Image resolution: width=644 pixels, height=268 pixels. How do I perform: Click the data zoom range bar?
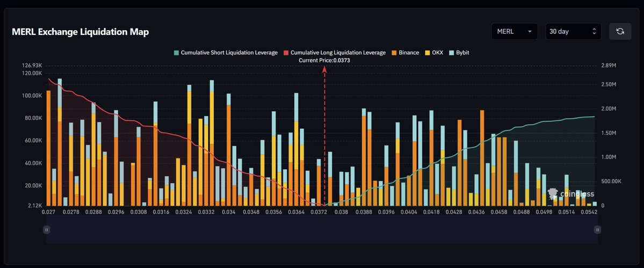322,230
